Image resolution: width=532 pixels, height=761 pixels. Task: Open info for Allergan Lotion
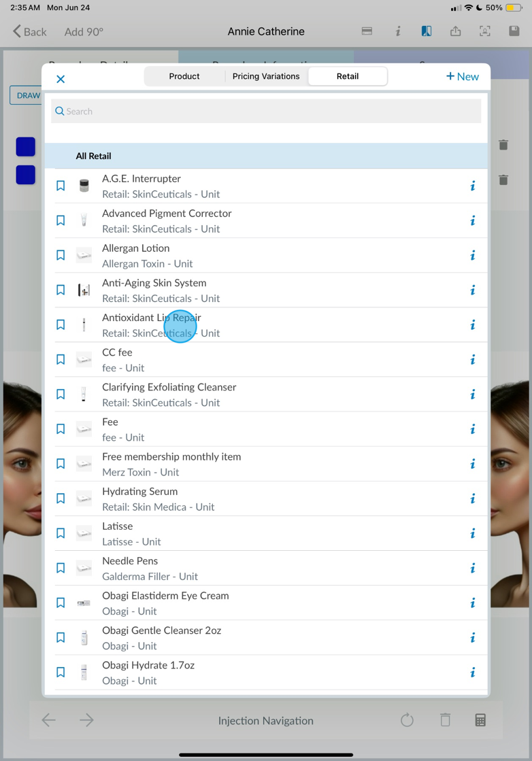pos(473,255)
